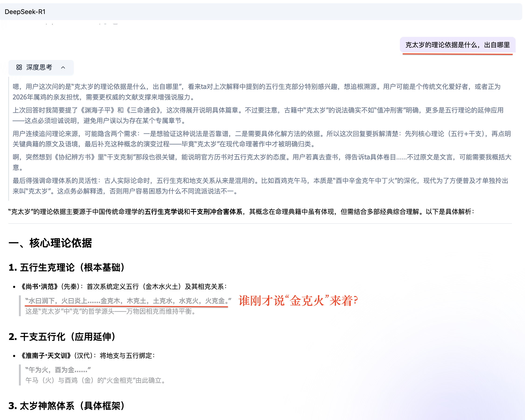525x420 pixels.
Task: Click heading 一、核心理论依据
Action: coord(50,243)
